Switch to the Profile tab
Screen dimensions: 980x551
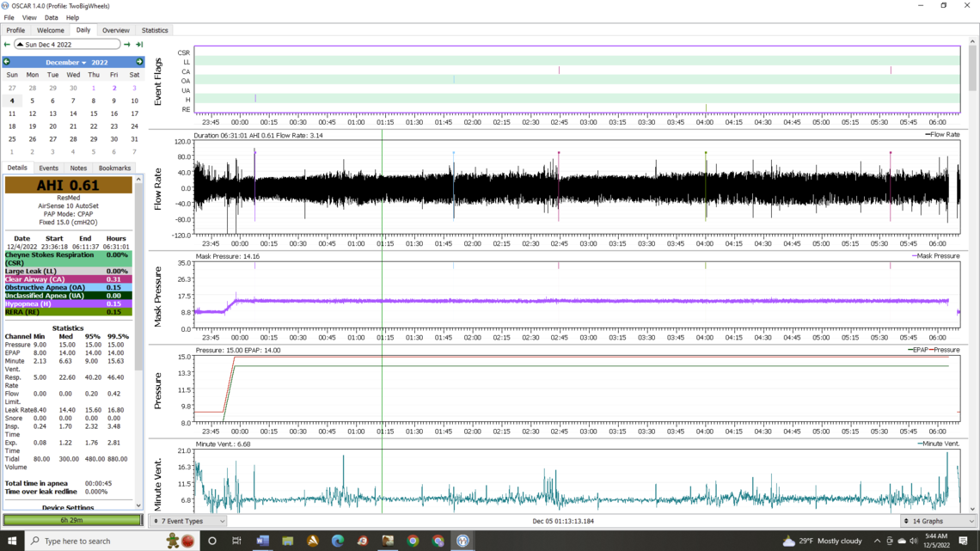(15, 30)
